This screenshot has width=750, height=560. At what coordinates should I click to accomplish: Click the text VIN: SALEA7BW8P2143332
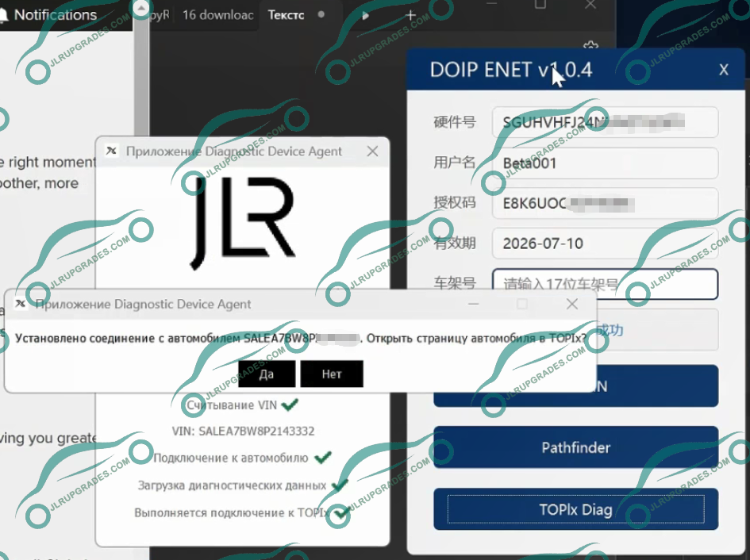pos(243,431)
